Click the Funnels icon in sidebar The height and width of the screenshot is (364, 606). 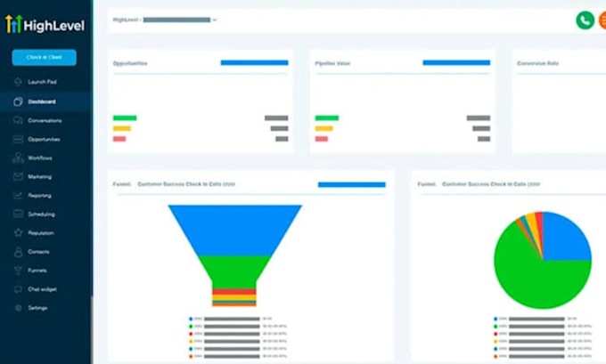pos(18,271)
